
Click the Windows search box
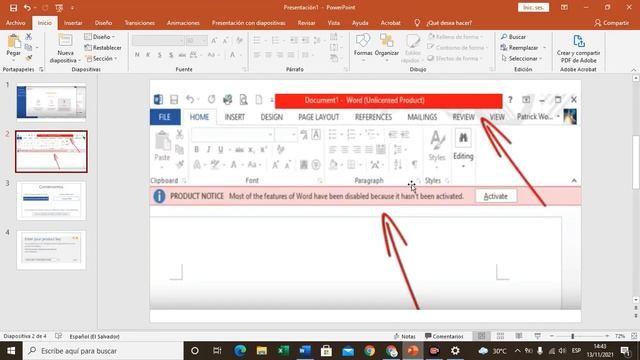tap(102, 351)
